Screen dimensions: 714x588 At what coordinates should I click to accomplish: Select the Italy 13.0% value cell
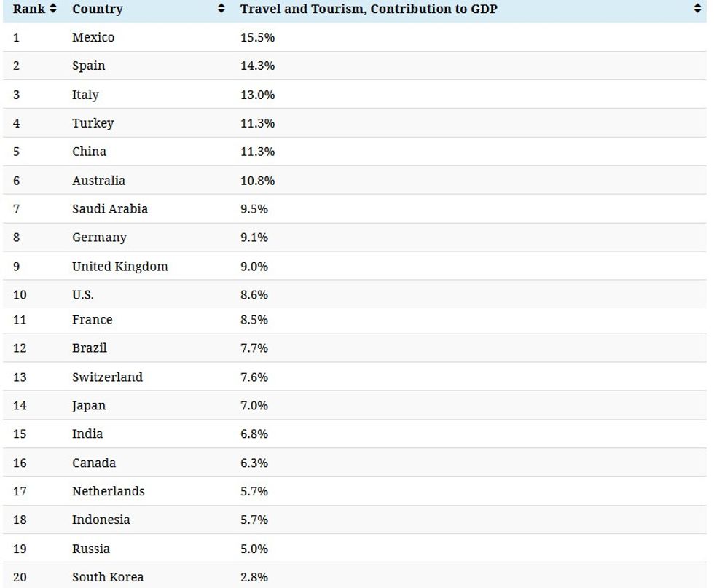257,95
